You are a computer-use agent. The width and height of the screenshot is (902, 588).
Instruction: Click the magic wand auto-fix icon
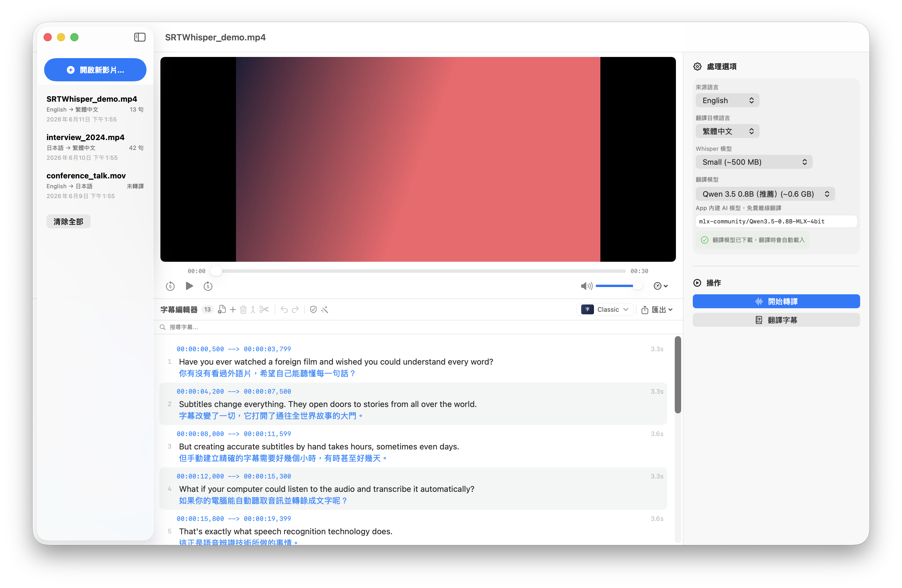324,309
